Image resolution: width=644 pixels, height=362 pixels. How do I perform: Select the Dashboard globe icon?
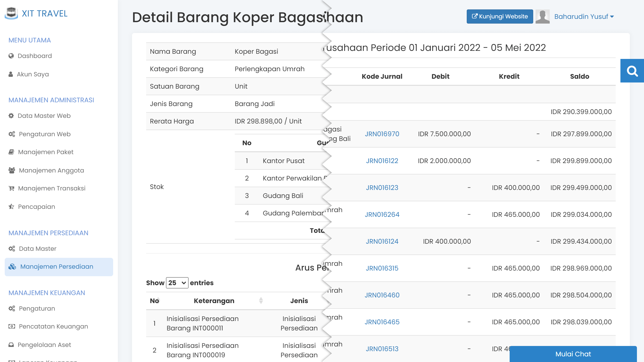point(11,56)
